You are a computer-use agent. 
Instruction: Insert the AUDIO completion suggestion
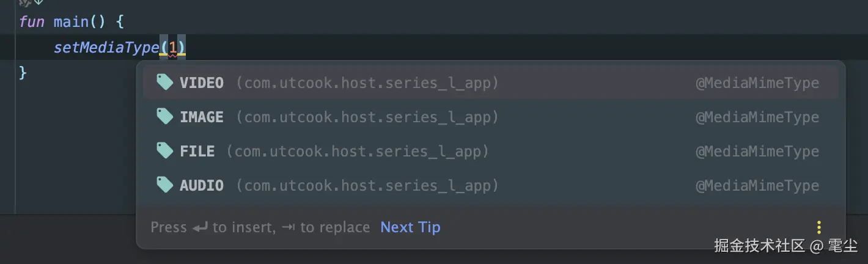[x=202, y=186]
